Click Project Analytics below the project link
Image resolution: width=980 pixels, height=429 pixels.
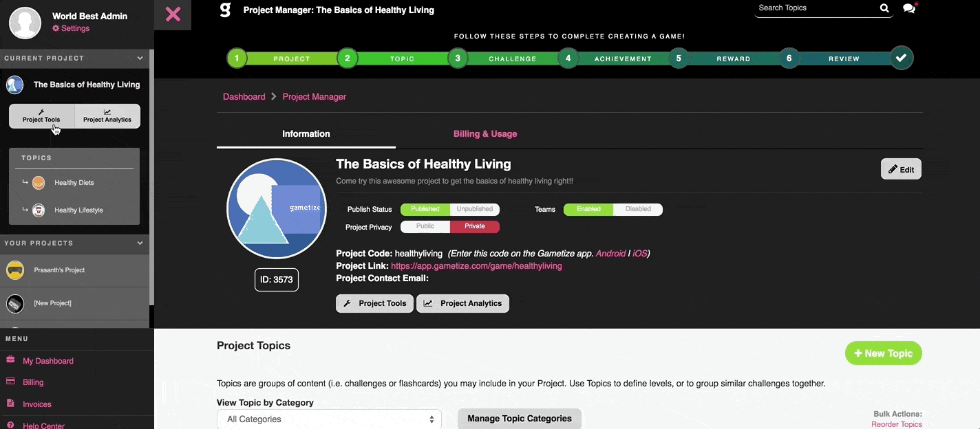coord(462,303)
